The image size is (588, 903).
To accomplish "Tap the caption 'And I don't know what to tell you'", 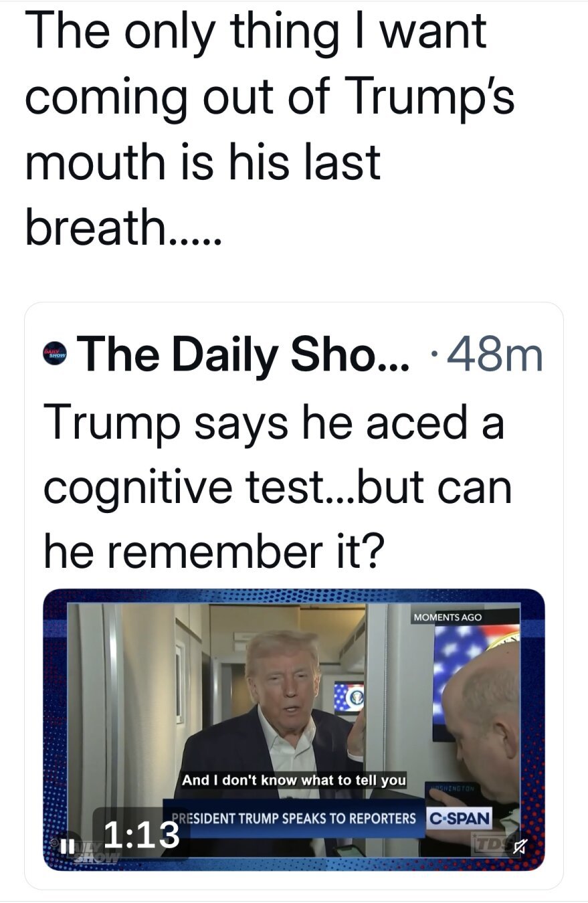I will (x=294, y=780).
